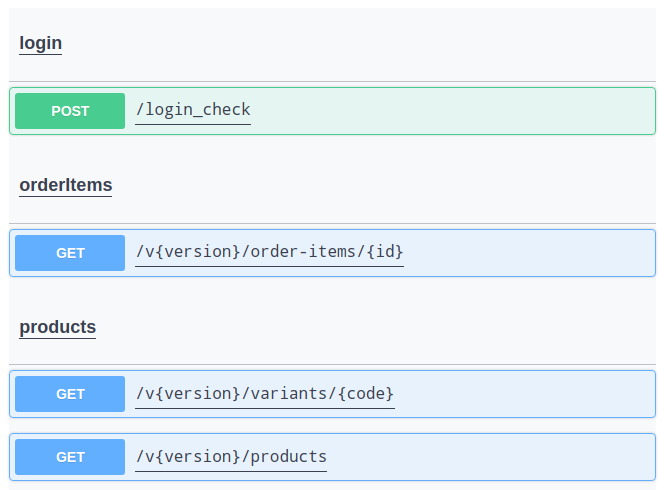This screenshot has width=666, height=490.
Task: Collapse the orderItems section header bar
Action: pos(333,185)
